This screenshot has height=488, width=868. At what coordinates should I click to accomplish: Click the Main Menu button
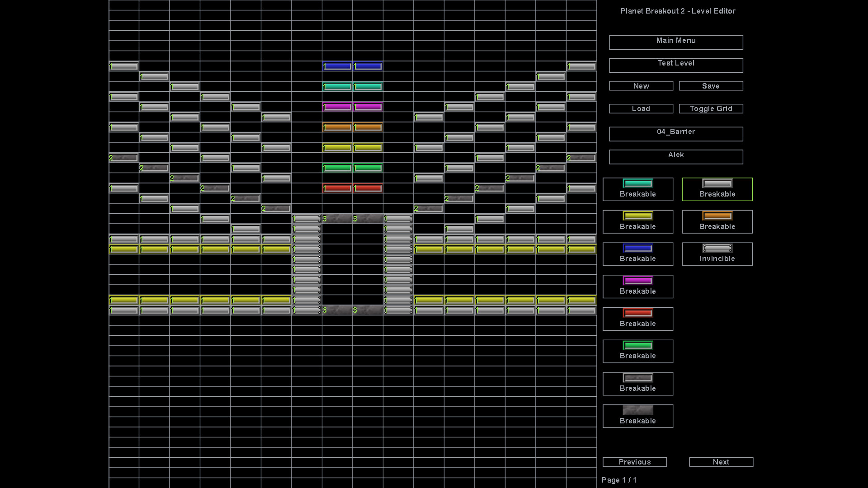pyautogui.click(x=675, y=42)
